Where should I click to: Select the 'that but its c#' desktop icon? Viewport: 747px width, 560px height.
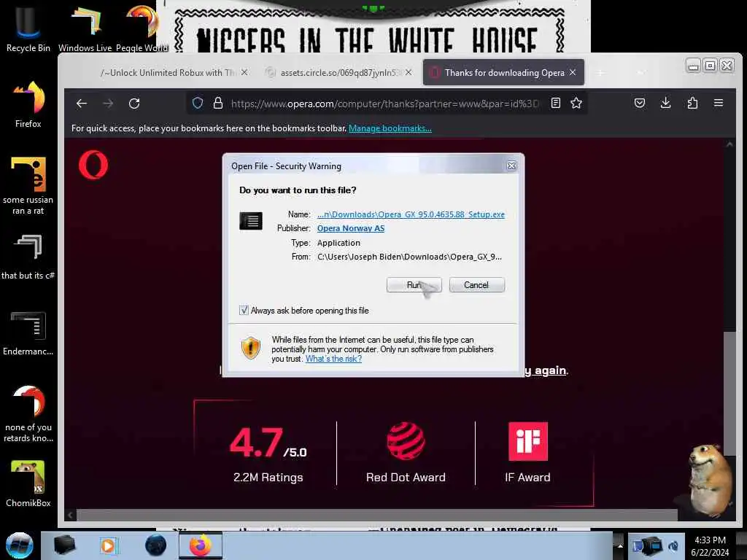pyautogui.click(x=28, y=257)
